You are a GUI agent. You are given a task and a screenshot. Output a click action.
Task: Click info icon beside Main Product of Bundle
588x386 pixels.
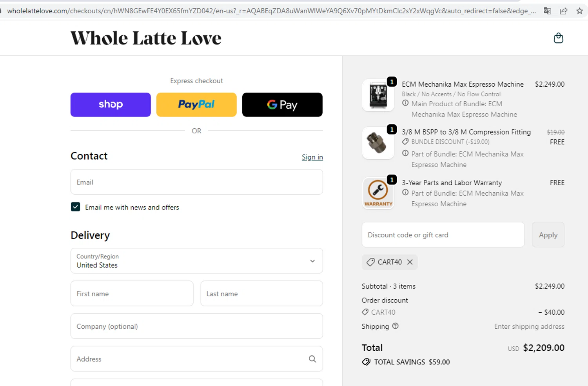click(x=405, y=103)
